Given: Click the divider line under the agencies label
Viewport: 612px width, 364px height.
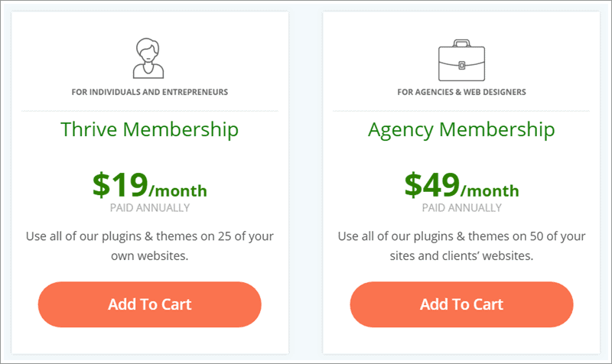Looking at the screenshot, I should point(461,111).
